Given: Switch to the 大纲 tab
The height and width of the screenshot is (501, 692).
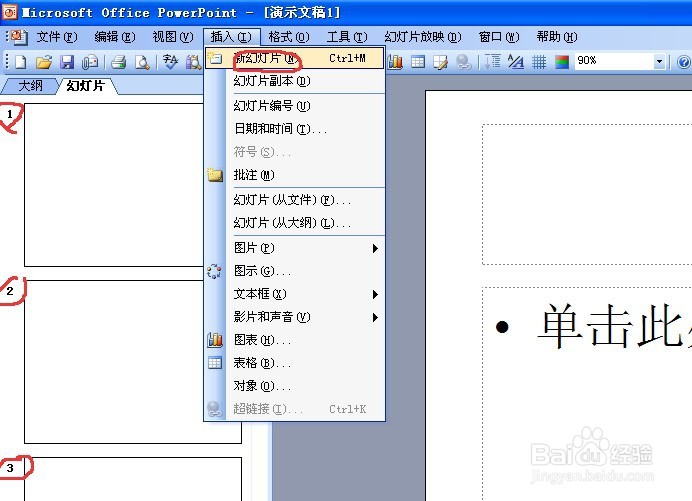Looking at the screenshot, I should 30,86.
